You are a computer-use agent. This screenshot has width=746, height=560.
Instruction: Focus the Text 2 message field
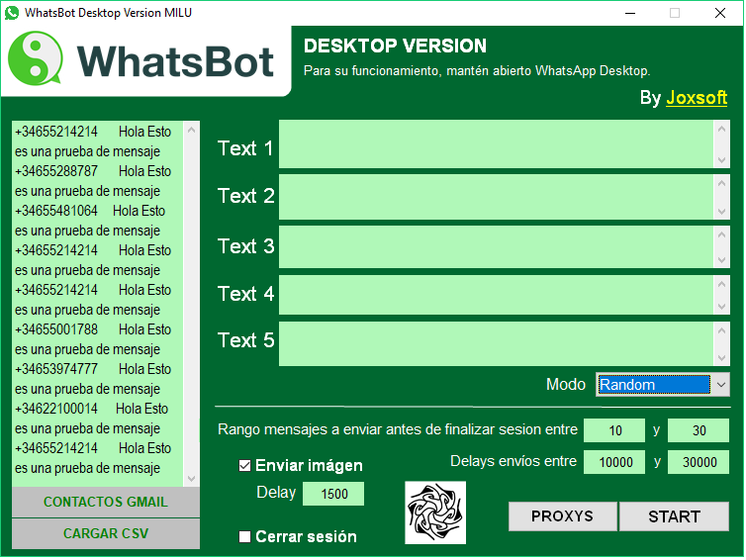[x=496, y=197]
